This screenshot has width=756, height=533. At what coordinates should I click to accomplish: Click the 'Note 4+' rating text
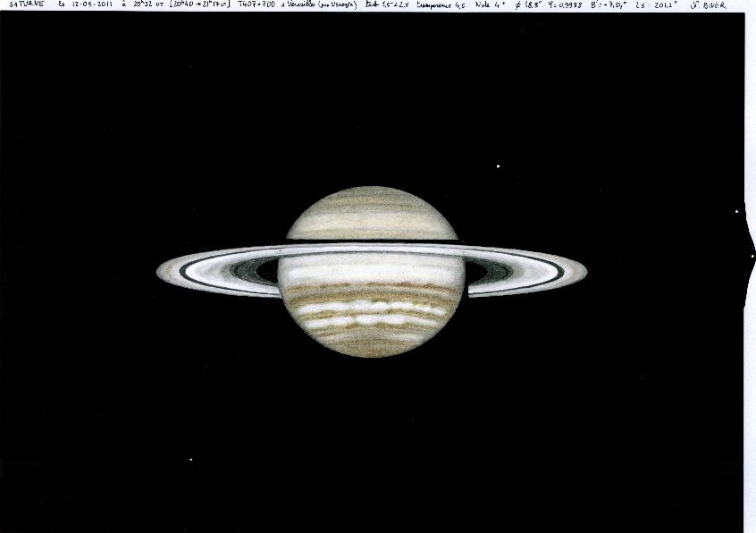pos(490,4)
